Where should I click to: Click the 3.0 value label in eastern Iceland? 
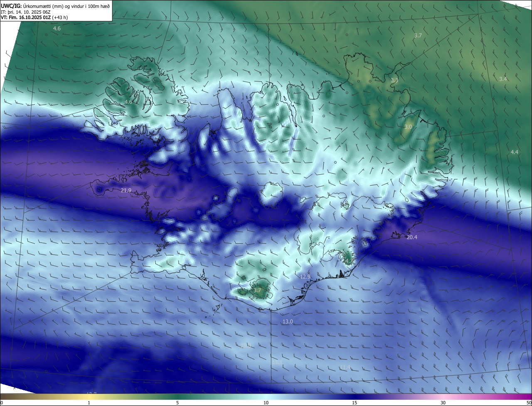tap(408, 127)
